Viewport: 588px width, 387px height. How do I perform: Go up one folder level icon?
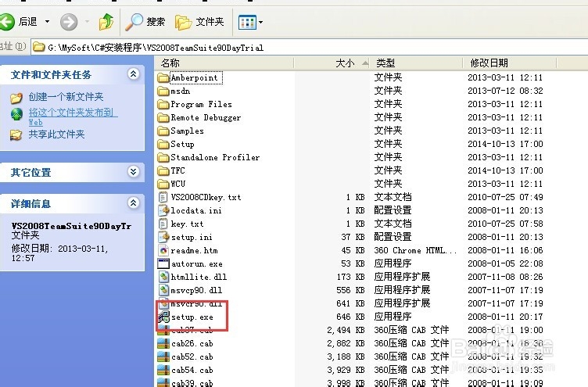pyautogui.click(x=106, y=22)
